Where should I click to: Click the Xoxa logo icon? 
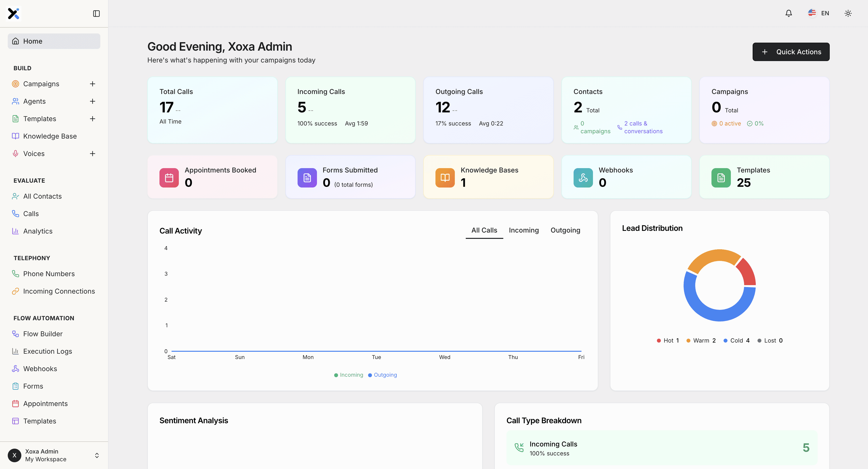click(x=14, y=14)
